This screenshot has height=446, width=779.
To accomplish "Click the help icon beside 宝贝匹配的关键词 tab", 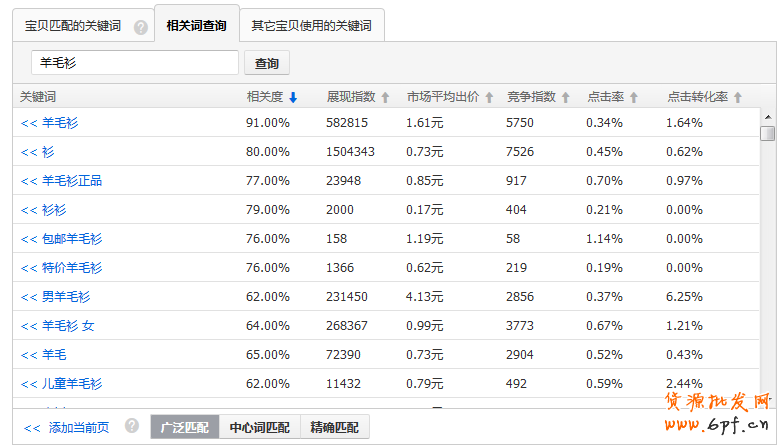I will coord(141,27).
